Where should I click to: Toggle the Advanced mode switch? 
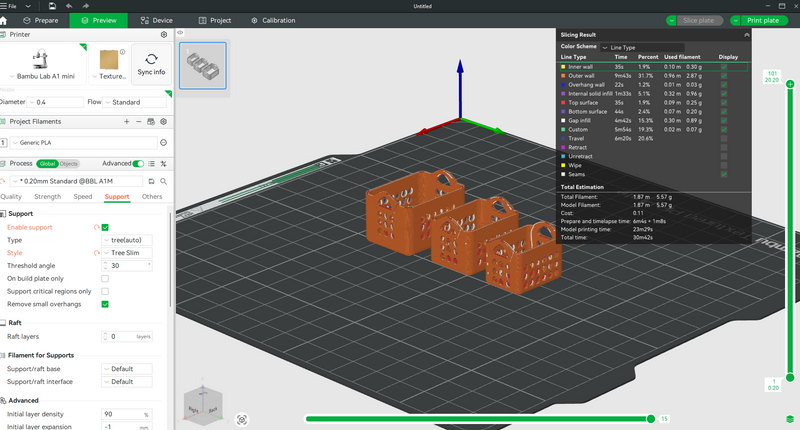[x=138, y=164]
